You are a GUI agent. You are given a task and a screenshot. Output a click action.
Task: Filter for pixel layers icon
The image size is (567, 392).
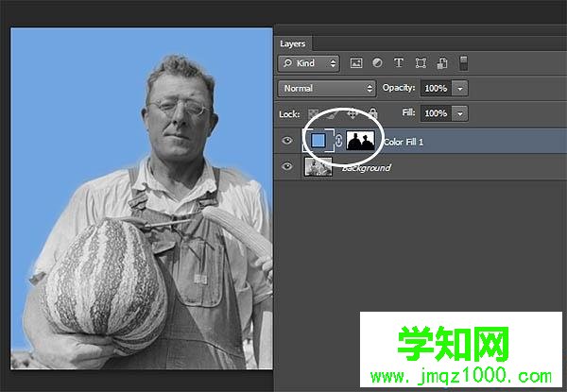click(x=356, y=63)
